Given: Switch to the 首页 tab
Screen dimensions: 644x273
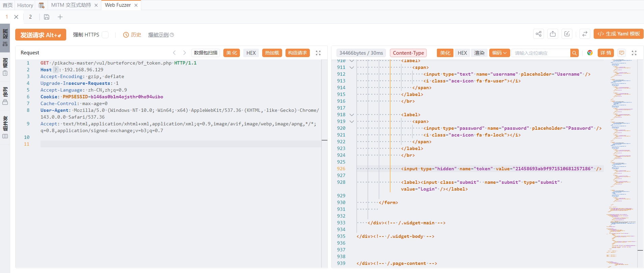Looking at the screenshot, I should coord(7,5).
